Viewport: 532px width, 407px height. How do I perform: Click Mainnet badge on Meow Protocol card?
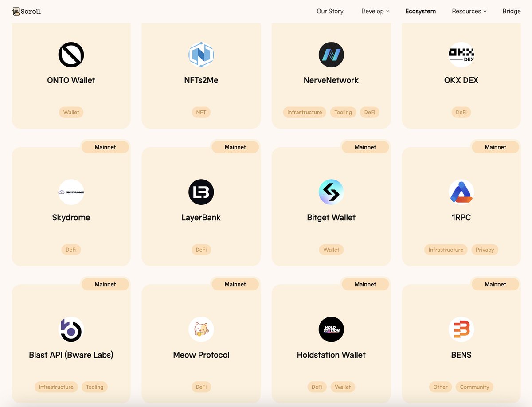(235, 285)
